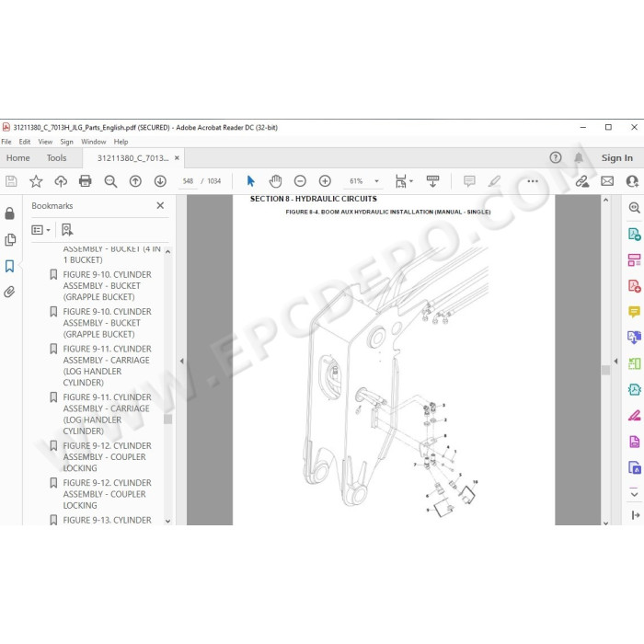
Task: Open the Help menu
Action: [121, 142]
